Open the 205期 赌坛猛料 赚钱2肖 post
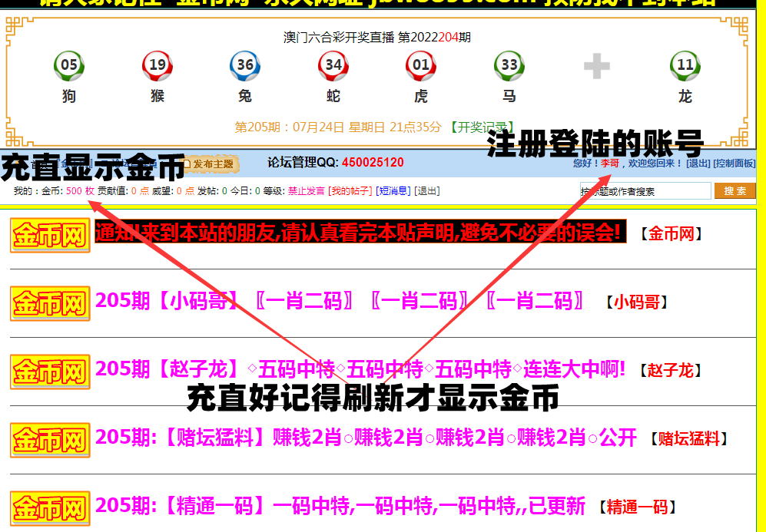 click(x=366, y=438)
